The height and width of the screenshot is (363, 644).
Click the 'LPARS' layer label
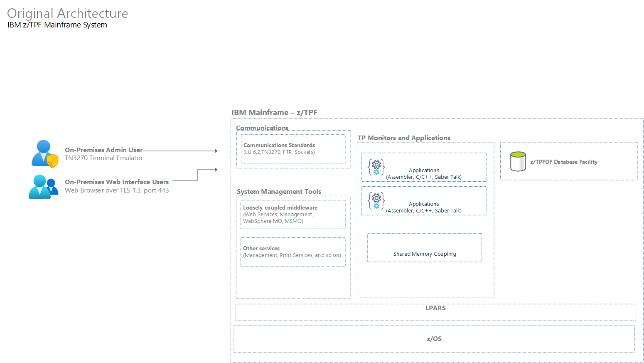(435, 308)
